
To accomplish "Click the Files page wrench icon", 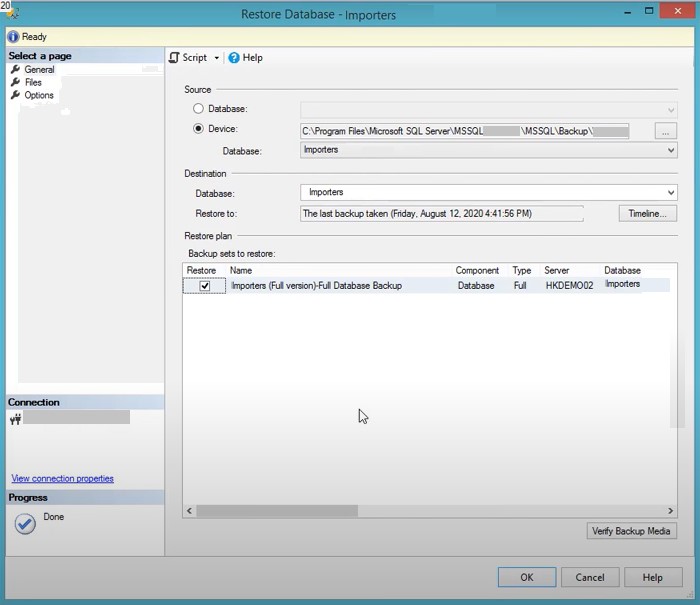I will (15, 83).
